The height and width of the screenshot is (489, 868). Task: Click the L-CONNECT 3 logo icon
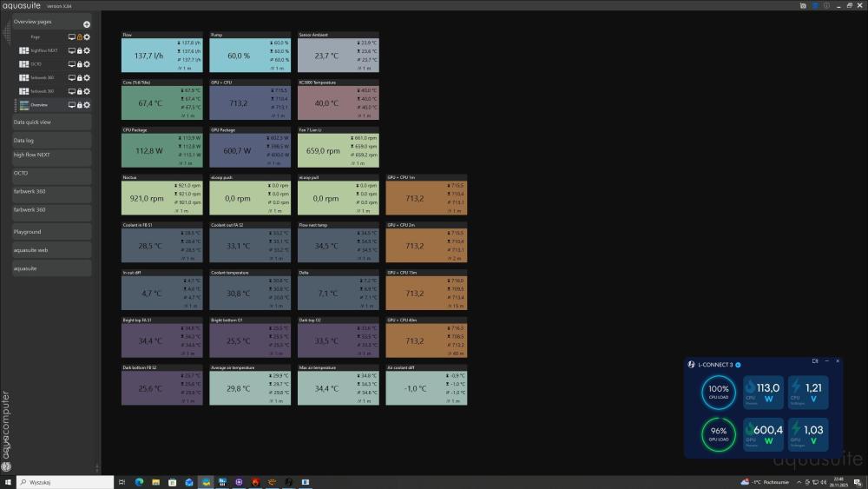pos(691,364)
